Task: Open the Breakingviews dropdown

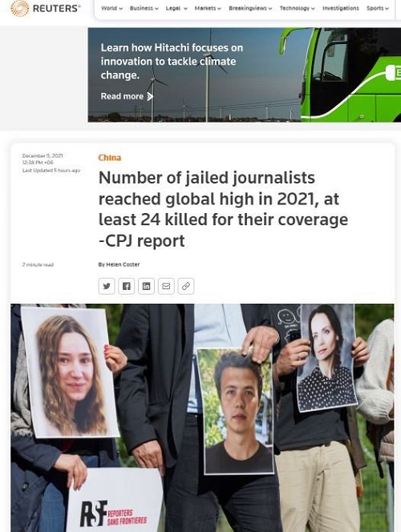Action: [250, 8]
